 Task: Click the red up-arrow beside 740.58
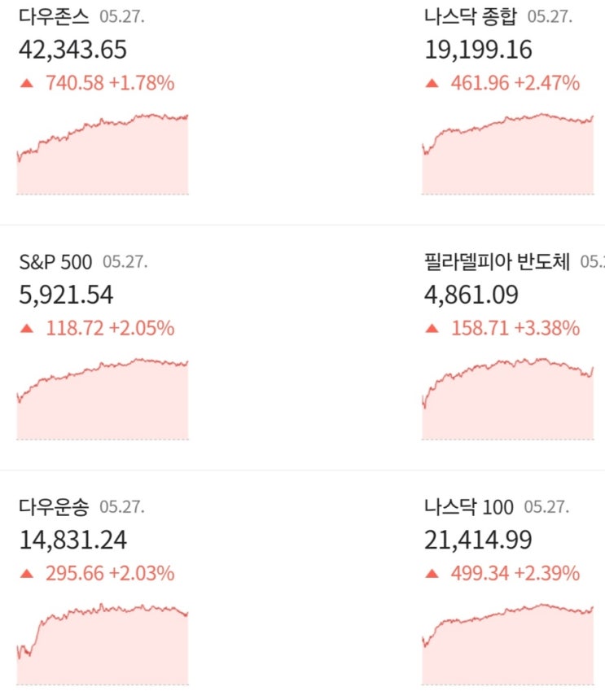coord(27,83)
